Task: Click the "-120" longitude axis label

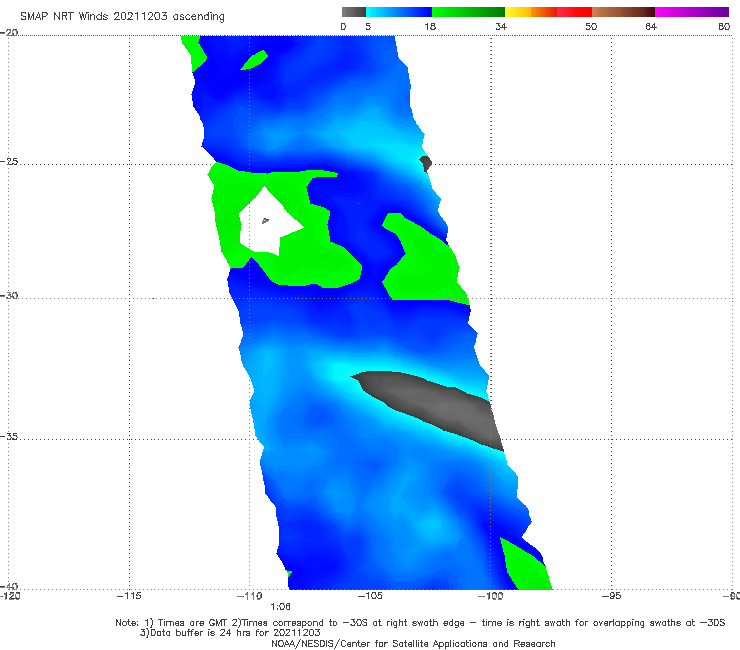Action: (10, 596)
